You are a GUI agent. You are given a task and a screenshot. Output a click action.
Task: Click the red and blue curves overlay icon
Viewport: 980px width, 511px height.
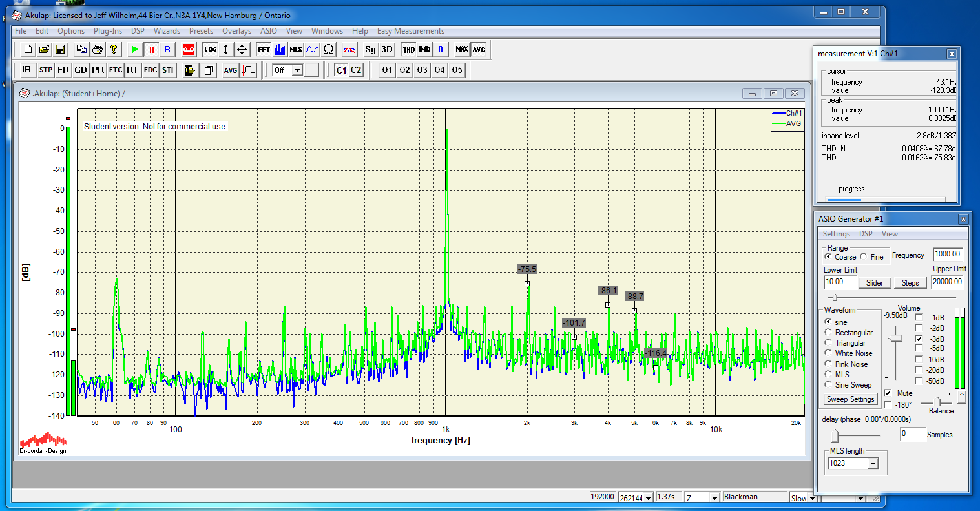click(349, 49)
